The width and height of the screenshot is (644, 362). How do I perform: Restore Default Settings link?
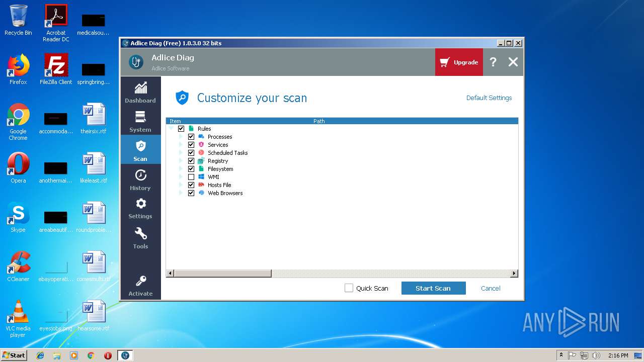(489, 98)
